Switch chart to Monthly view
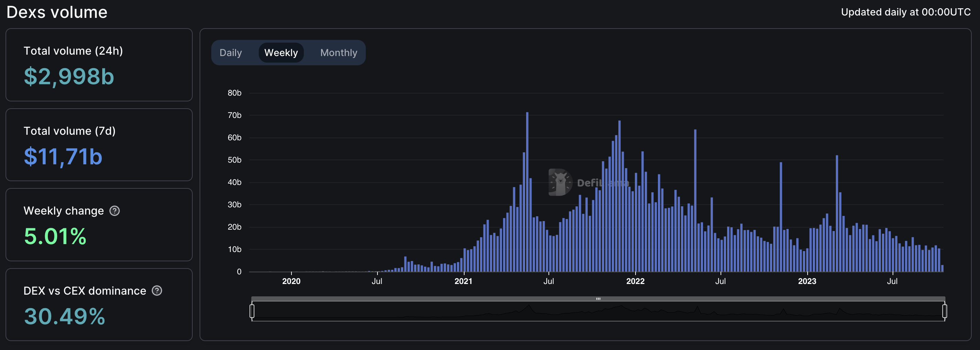The image size is (980, 350). coord(339,53)
